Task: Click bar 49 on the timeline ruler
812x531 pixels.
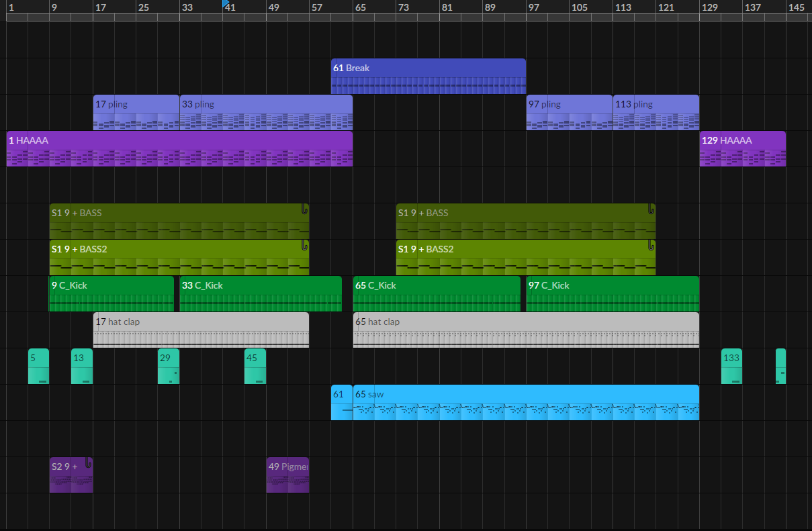Action: coord(273,7)
